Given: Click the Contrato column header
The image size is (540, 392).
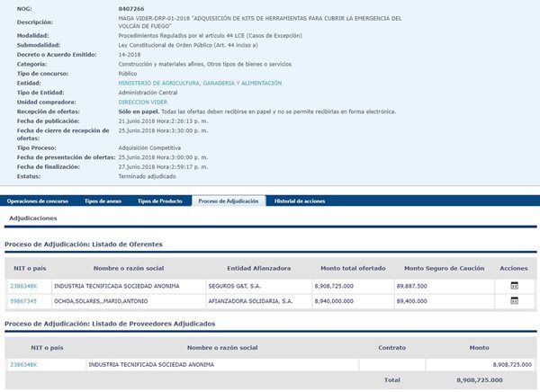Looking at the screenshot, I should pyautogui.click(x=391, y=347).
